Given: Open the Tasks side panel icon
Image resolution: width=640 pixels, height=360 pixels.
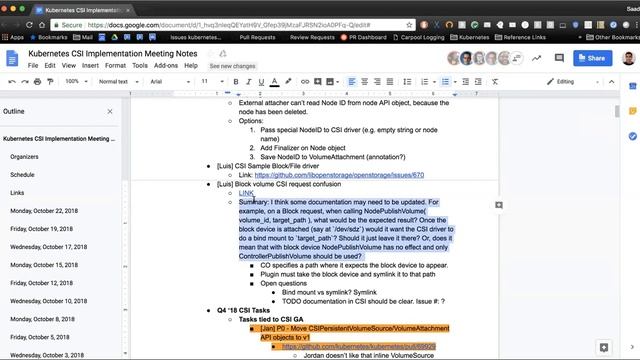Looking at the screenshot, I should (633, 136).
